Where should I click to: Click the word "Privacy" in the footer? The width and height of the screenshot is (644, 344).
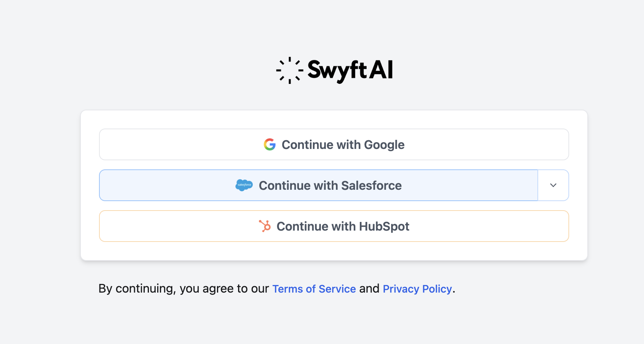(x=401, y=289)
